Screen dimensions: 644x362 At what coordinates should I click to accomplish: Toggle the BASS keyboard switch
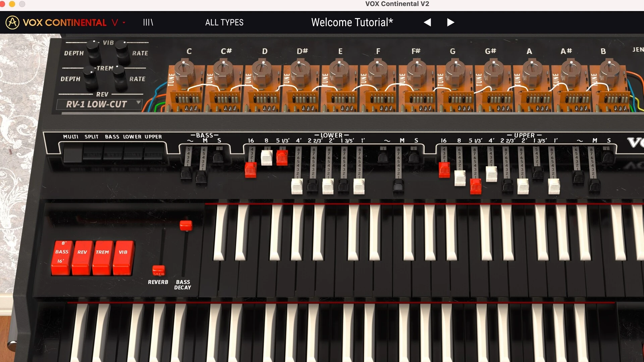(113, 153)
